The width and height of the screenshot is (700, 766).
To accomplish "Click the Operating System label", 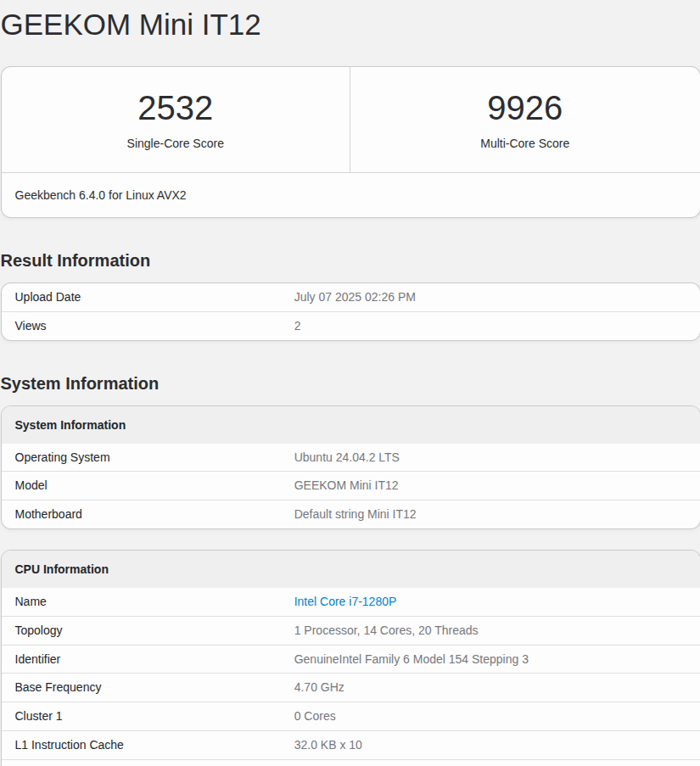I will [63, 457].
